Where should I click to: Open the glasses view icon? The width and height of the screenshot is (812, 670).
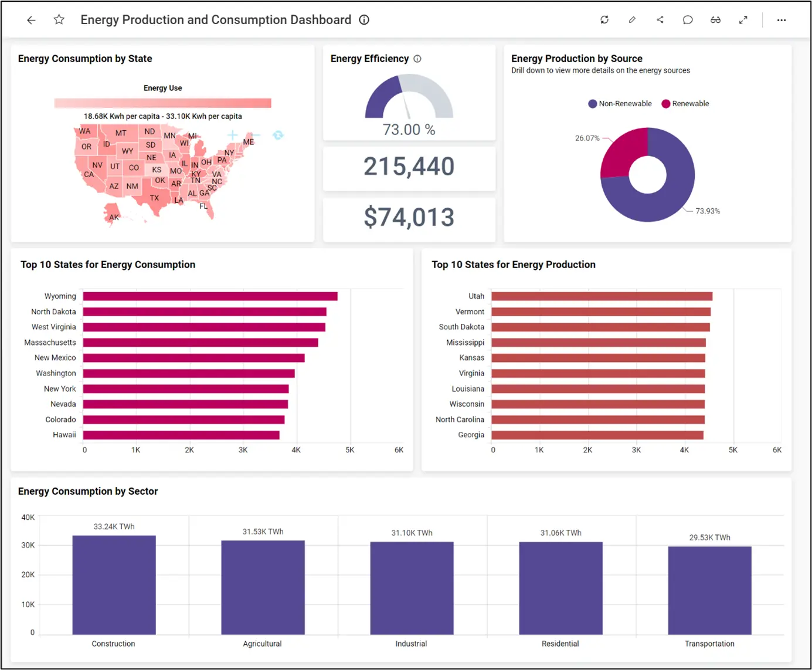[715, 20]
